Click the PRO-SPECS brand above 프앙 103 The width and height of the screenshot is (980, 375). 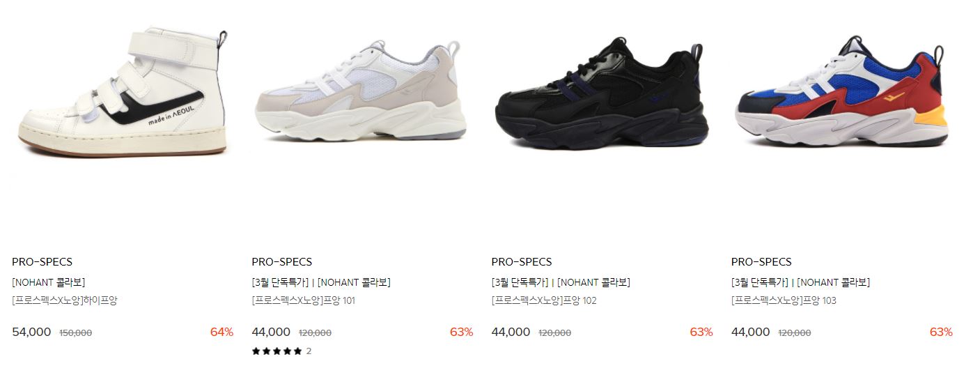(761, 262)
